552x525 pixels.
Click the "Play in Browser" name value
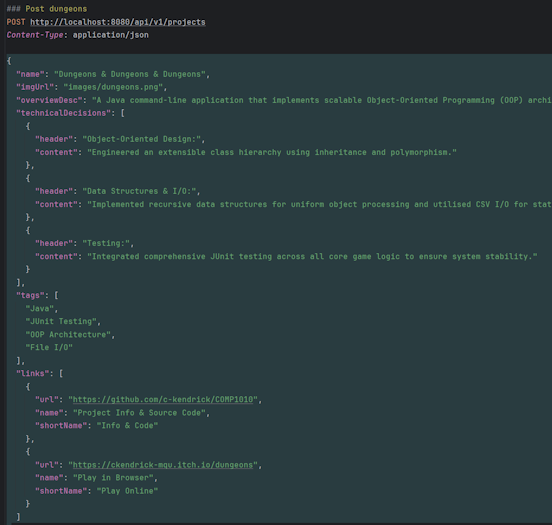113,478
